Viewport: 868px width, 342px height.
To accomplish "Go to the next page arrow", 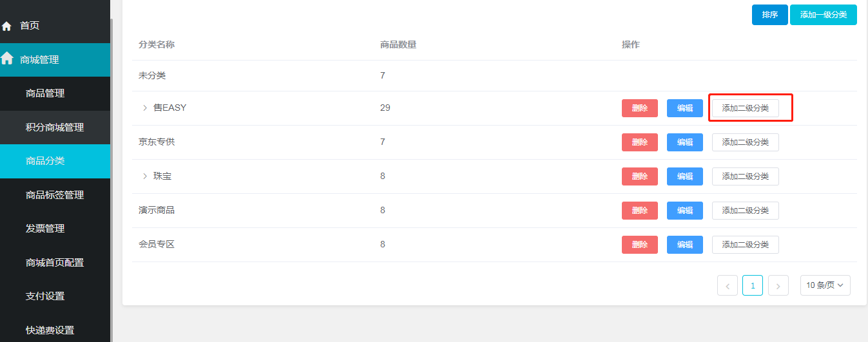I will (x=778, y=285).
